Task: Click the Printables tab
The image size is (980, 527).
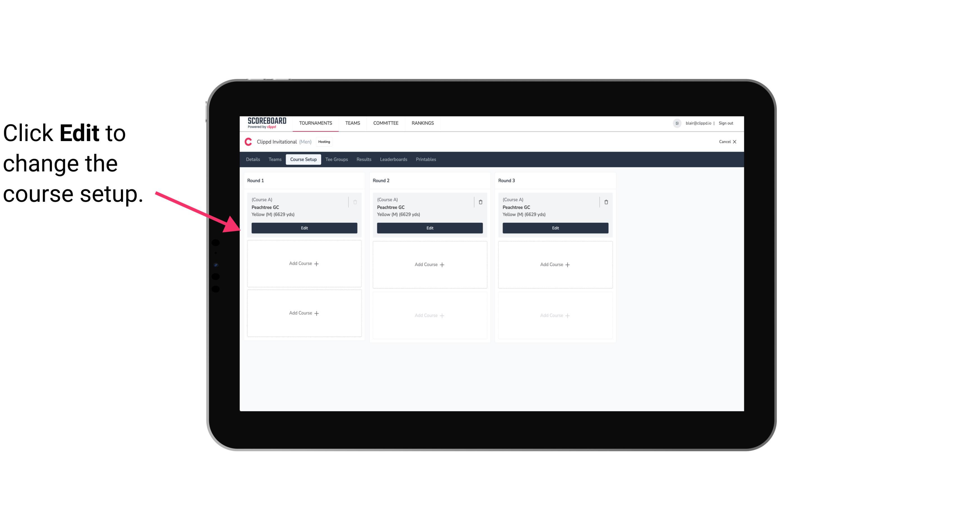Action: click(425, 159)
